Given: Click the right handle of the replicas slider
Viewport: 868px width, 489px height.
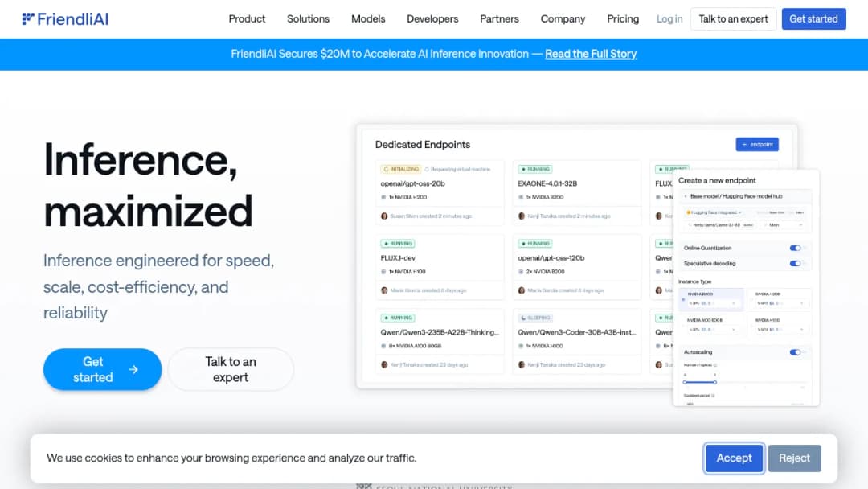Looking at the screenshot, I should (x=714, y=382).
